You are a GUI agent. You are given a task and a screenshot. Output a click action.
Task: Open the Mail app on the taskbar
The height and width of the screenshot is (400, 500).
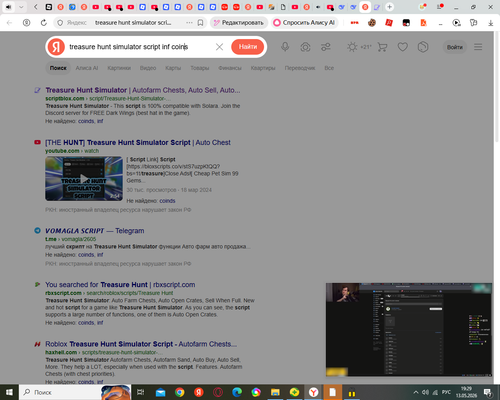click(x=160, y=392)
